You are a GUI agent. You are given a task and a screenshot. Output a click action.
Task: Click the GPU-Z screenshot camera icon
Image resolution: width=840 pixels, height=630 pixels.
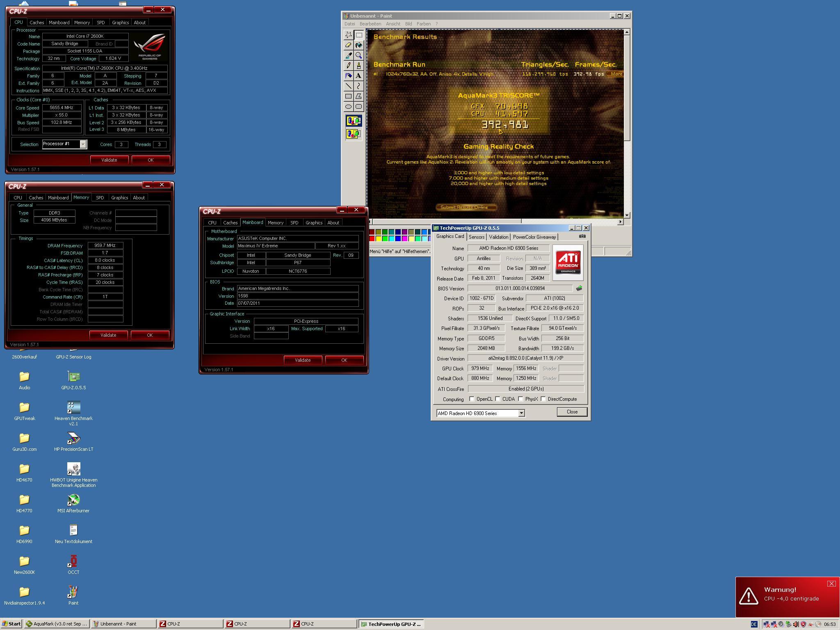(582, 236)
